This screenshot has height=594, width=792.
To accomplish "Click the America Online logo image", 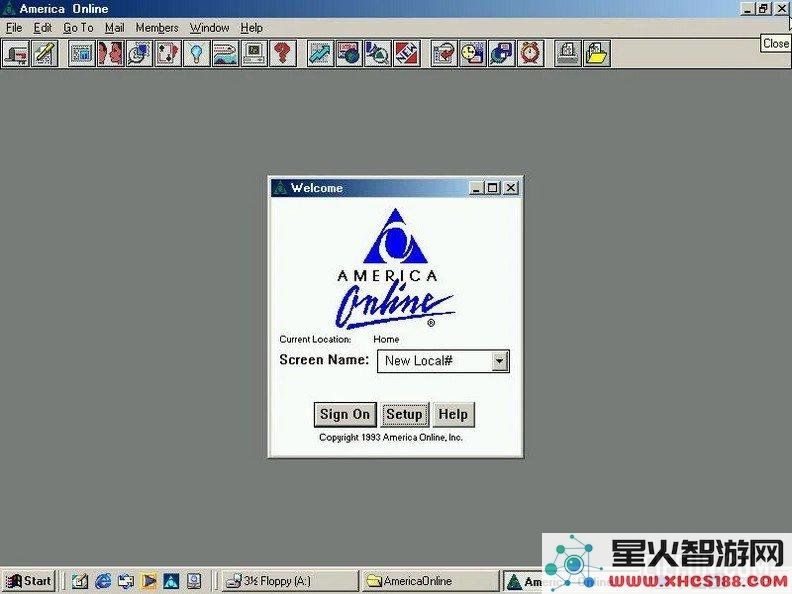I will (x=395, y=269).
